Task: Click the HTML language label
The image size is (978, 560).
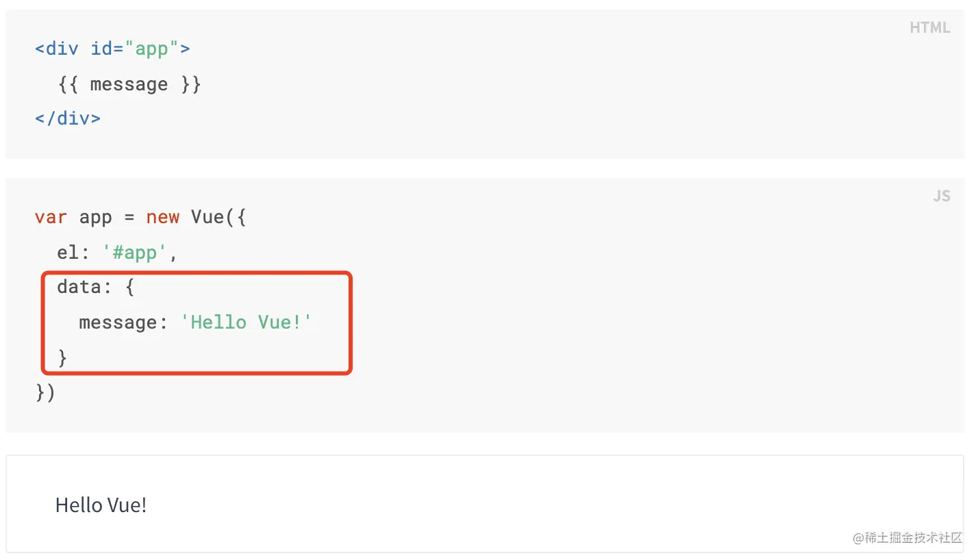Action: 929,27
